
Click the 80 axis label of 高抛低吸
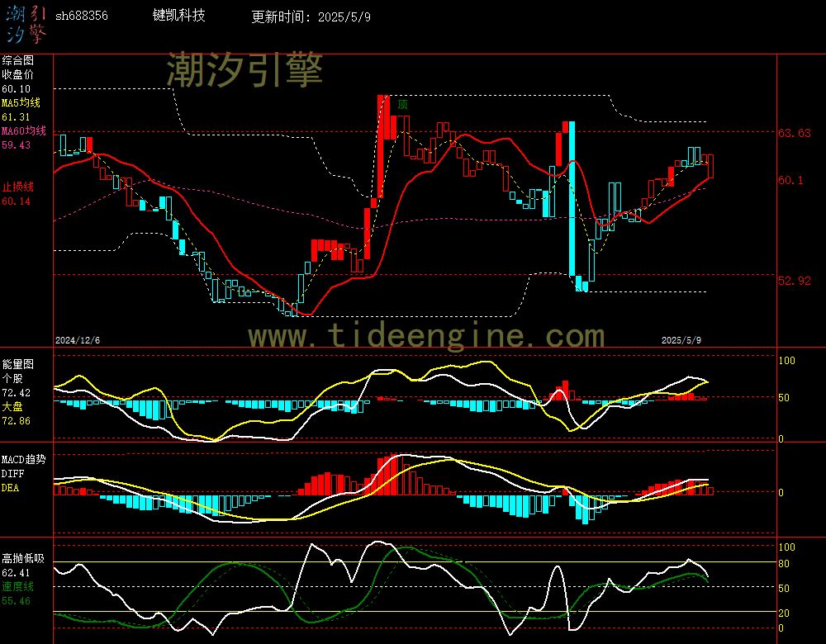(784, 564)
